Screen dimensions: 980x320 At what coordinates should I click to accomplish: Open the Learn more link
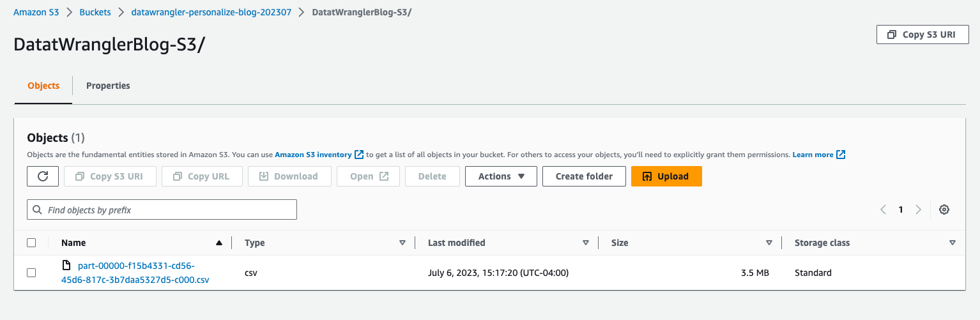813,155
